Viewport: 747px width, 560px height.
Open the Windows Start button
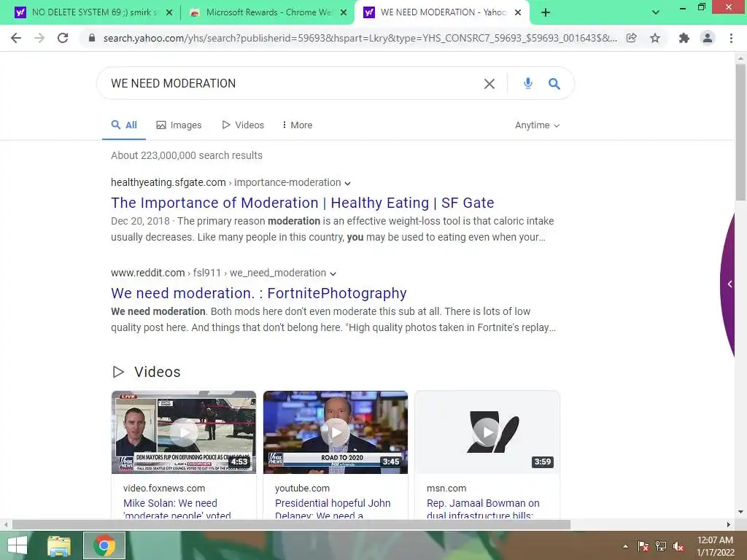(18, 545)
